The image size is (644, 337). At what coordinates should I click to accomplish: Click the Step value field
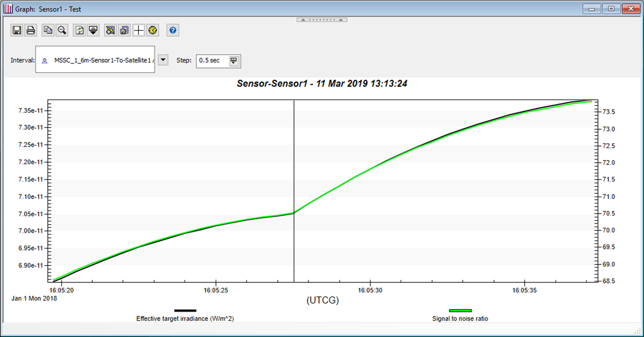(x=212, y=60)
